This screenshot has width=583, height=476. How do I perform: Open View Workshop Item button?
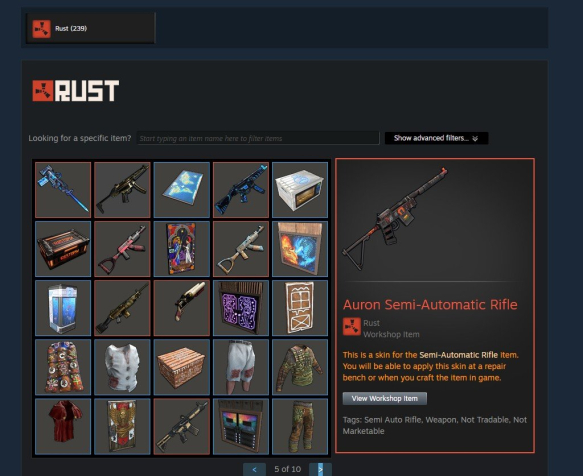pyautogui.click(x=384, y=399)
